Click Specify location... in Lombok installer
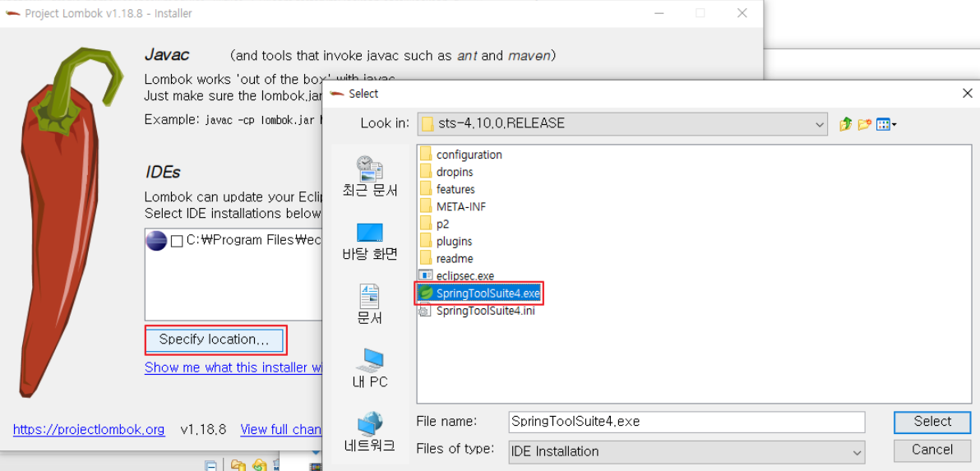Viewport: 980px width, 471px height. point(215,339)
